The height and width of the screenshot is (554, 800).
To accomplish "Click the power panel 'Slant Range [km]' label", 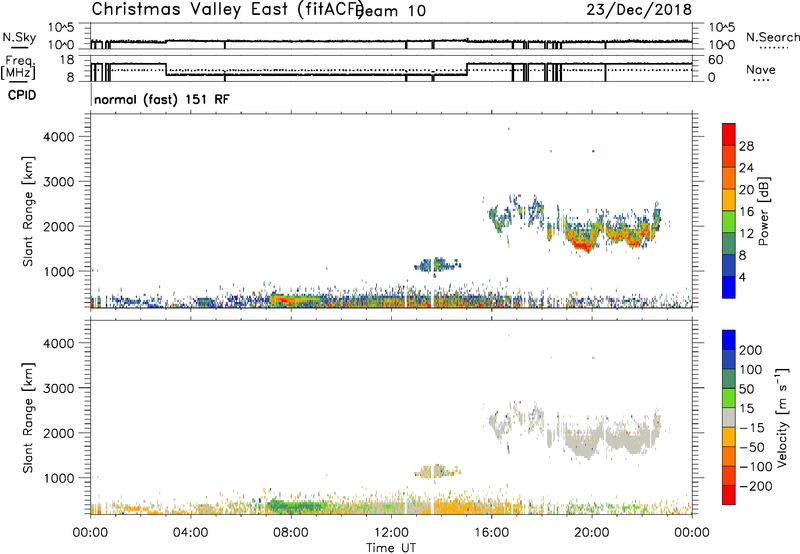I will point(28,211).
